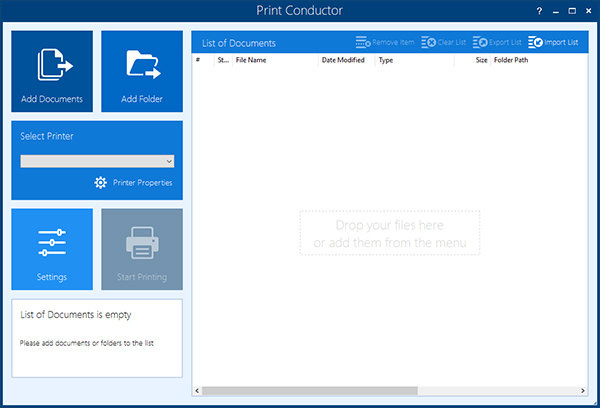Sort list by Date Modified column

click(x=345, y=60)
